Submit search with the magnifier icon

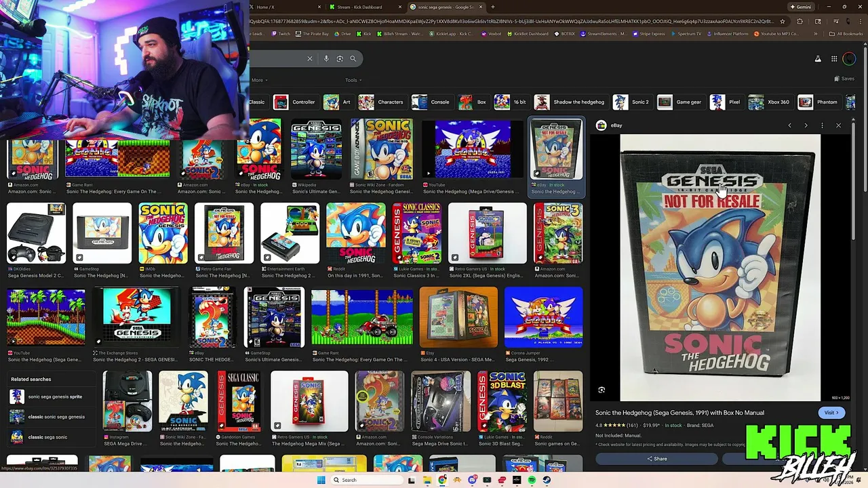point(353,59)
